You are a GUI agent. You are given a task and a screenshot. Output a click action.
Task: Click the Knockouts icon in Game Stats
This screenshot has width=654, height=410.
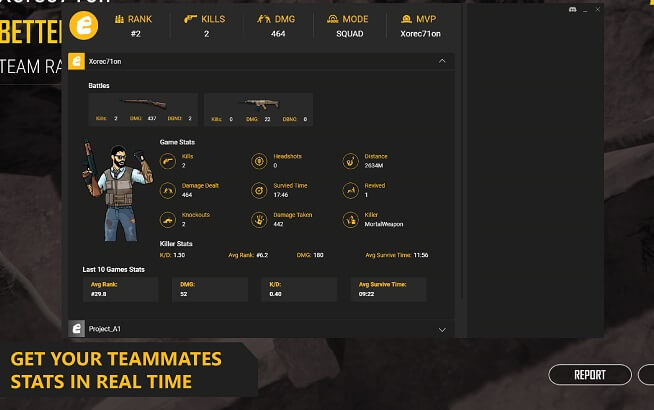(x=168, y=219)
